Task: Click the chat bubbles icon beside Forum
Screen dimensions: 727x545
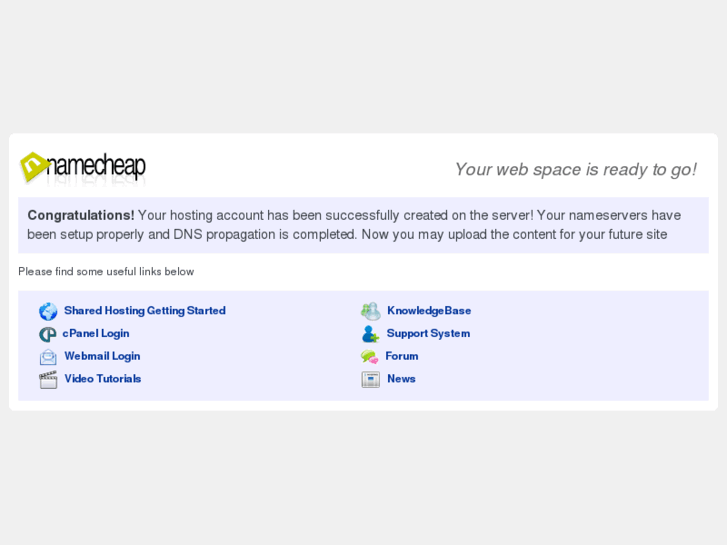Action: coord(370,357)
